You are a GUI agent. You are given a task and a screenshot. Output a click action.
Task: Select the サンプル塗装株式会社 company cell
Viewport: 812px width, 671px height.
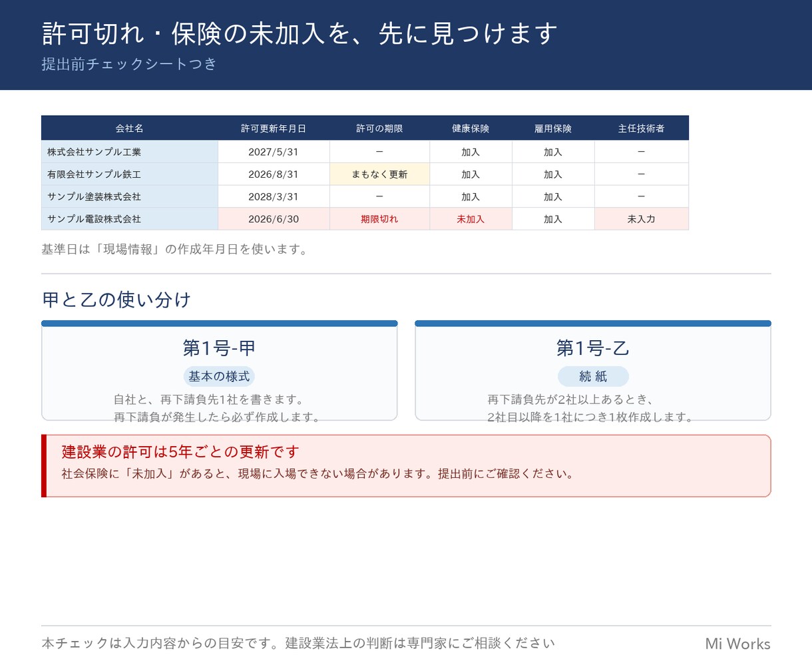pyautogui.click(x=130, y=196)
